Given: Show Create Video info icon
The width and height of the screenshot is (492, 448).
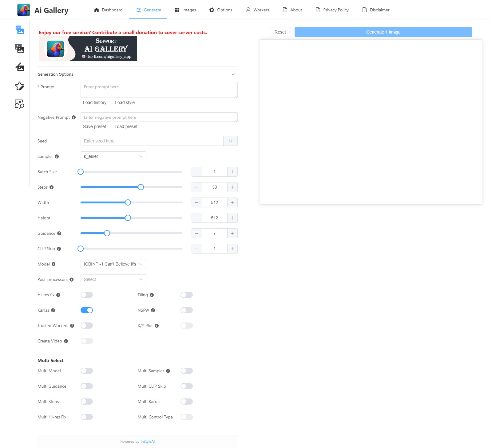Looking at the screenshot, I should click(x=66, y=341).
